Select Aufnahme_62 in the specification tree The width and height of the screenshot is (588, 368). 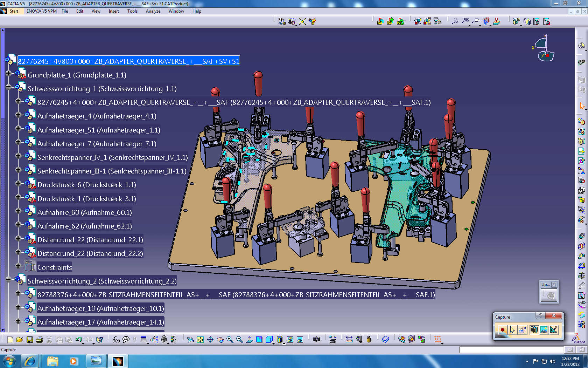(x=85, y=226)
